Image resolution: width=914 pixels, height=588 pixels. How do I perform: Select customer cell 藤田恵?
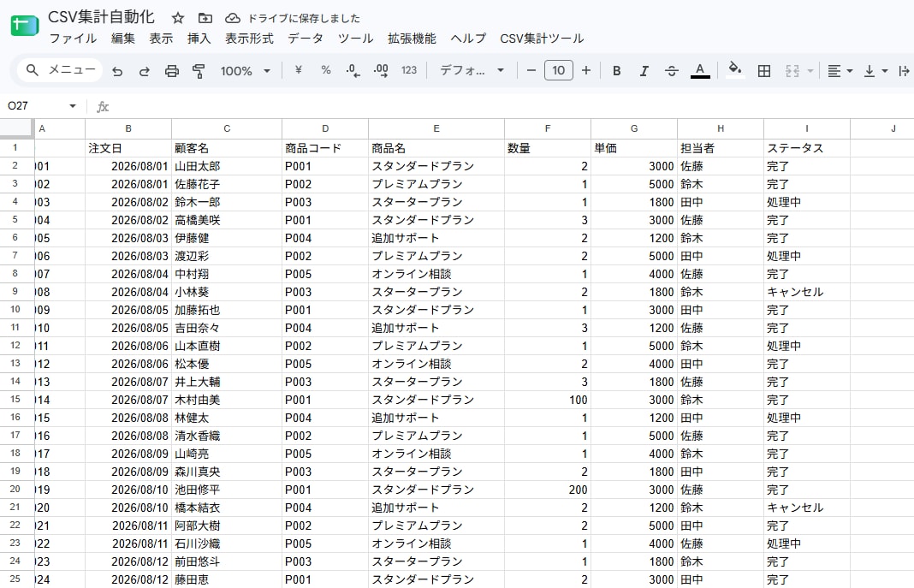tap(227, 579)
